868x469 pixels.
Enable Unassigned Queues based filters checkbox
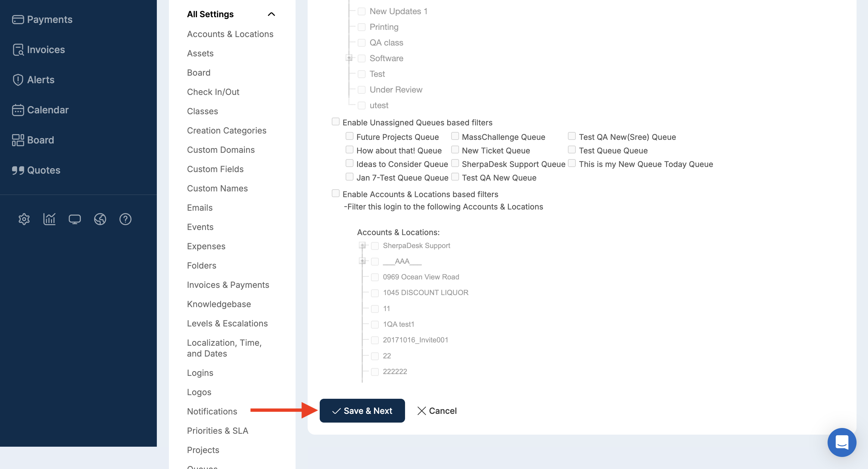pyautogui.click(x=336, y=121)
